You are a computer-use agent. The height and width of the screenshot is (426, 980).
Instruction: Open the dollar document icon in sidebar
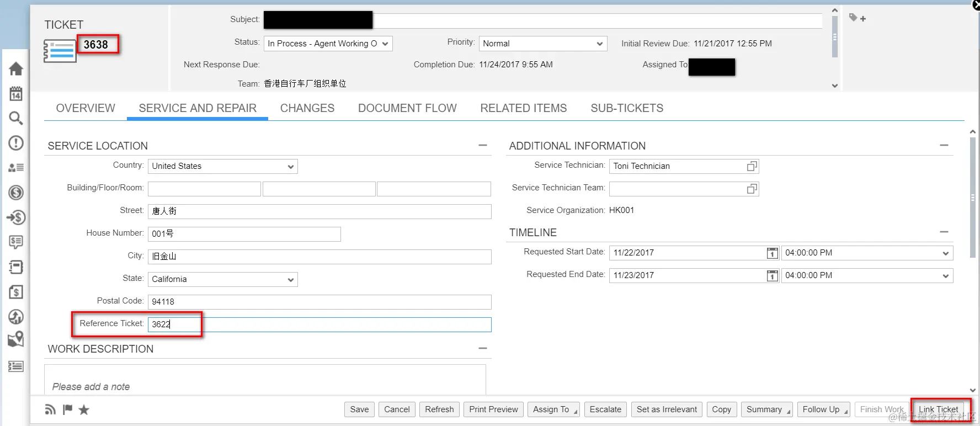pyautogui.click(x=16, y=292)
